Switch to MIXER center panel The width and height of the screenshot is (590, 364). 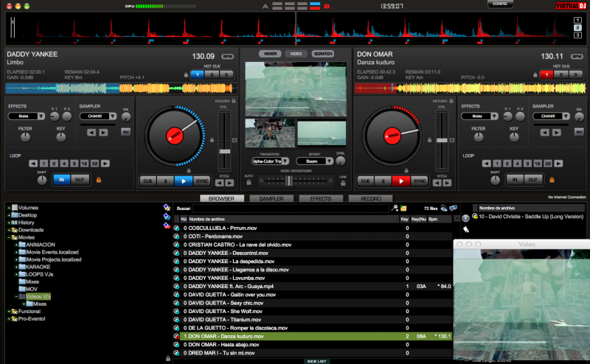coord(270,54)
